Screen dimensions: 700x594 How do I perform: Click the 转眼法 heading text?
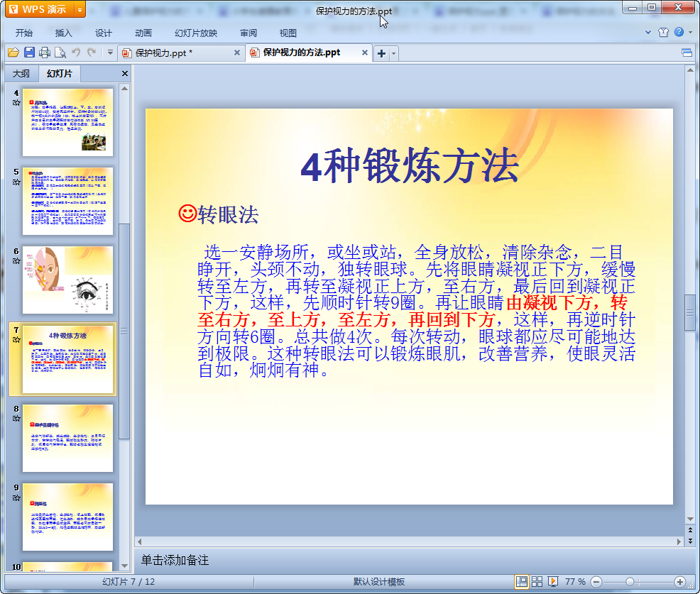pyautogui.click(x=228, y=214)
